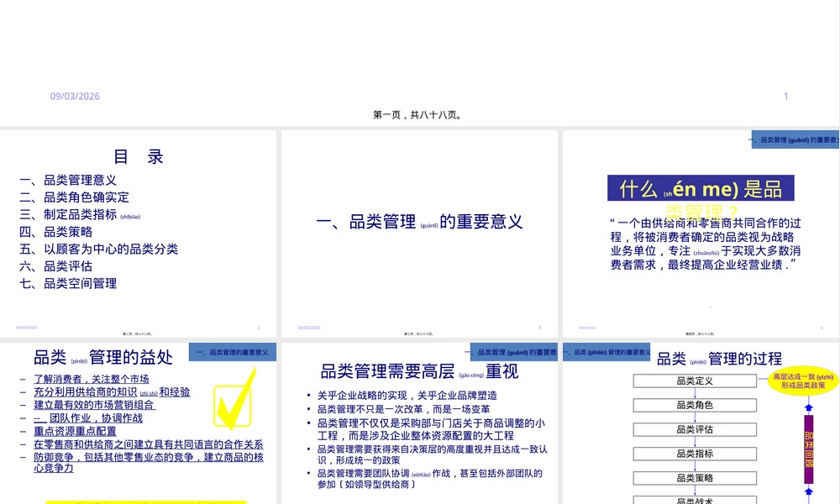Viewport: 840px width, 504px height.
Task: Select contents entry 三、制定品类指标
Action: coord(80,215)
